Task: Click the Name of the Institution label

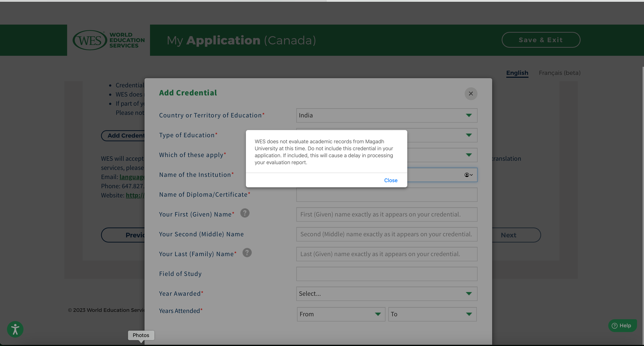Action: (x=196, y=175)
